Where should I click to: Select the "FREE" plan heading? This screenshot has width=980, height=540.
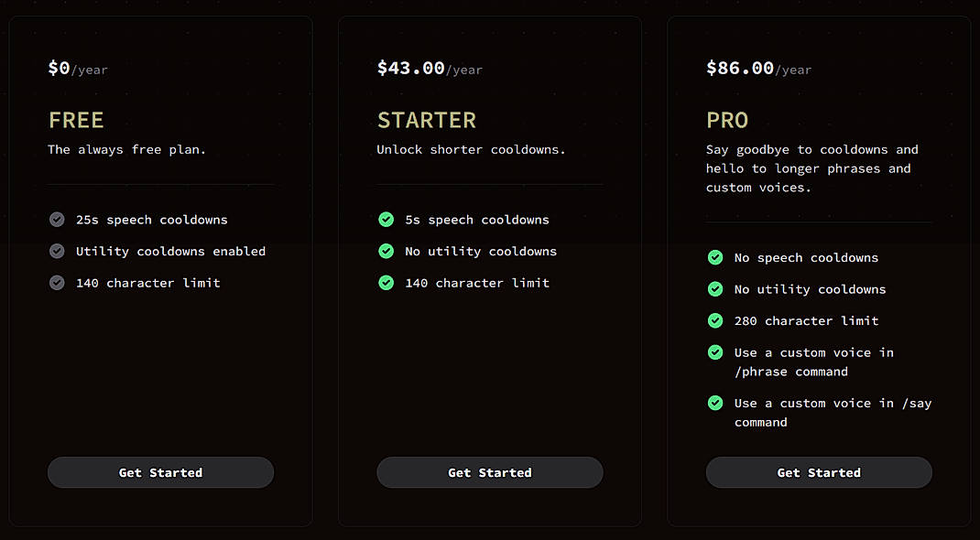[x=76, y=120]
